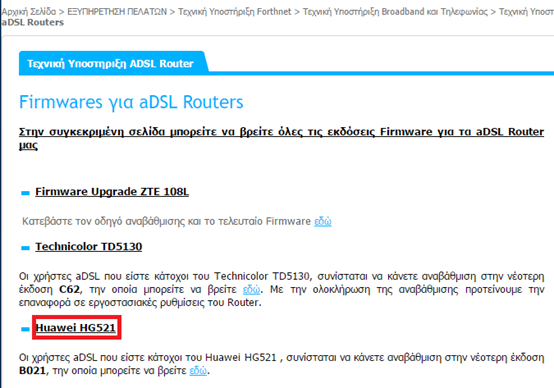The image size is (554, 388).
Task: Click the truncated Τεχνική Υποστ breadcrumb at right edge
Action: point(526,12)
